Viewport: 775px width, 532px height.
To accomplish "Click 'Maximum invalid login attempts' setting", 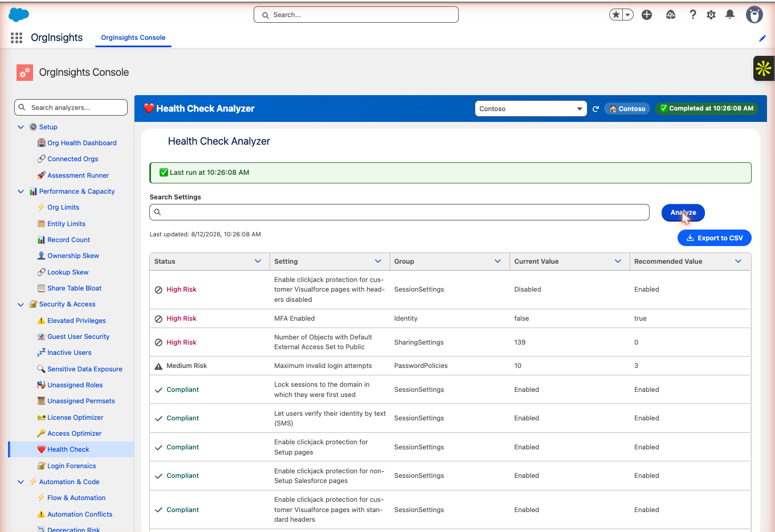I will [323, 366].
